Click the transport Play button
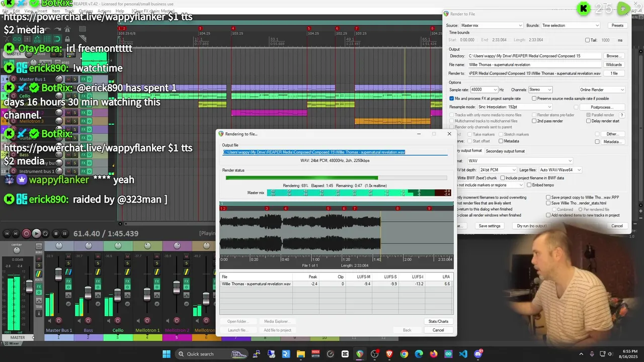Image resolution: width=644 pixels, height=362 pixels. (x=36, y=233)
